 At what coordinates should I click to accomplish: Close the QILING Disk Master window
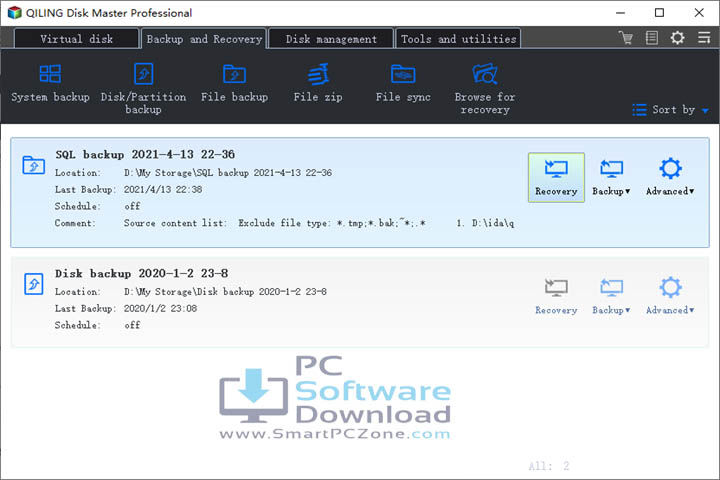[699, 13]
